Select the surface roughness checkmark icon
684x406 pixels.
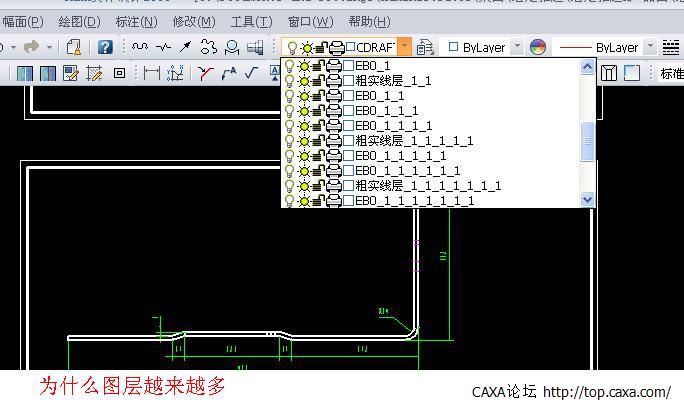pos(252,72)
